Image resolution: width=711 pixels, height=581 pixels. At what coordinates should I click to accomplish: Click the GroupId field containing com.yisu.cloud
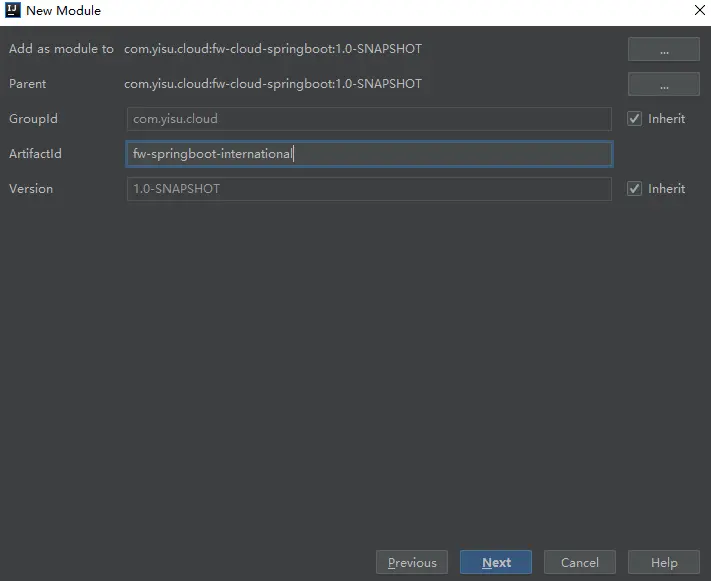click(368, 119)
